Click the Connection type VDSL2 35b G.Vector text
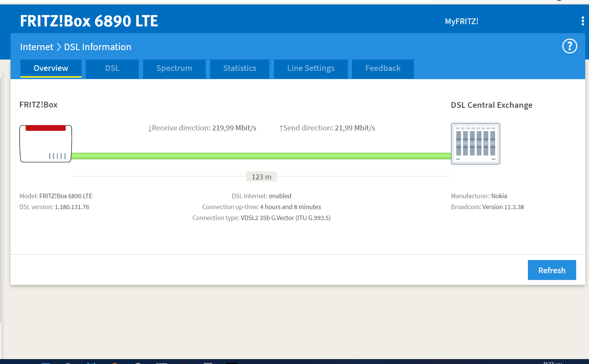Screen dimensions: 589x364 [261, 218]
